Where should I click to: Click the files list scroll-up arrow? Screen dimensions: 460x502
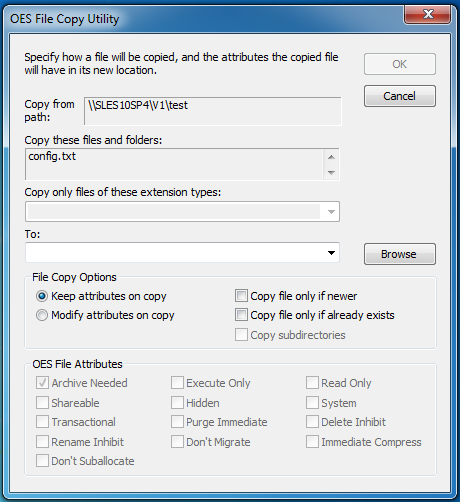tap(331, 157)
